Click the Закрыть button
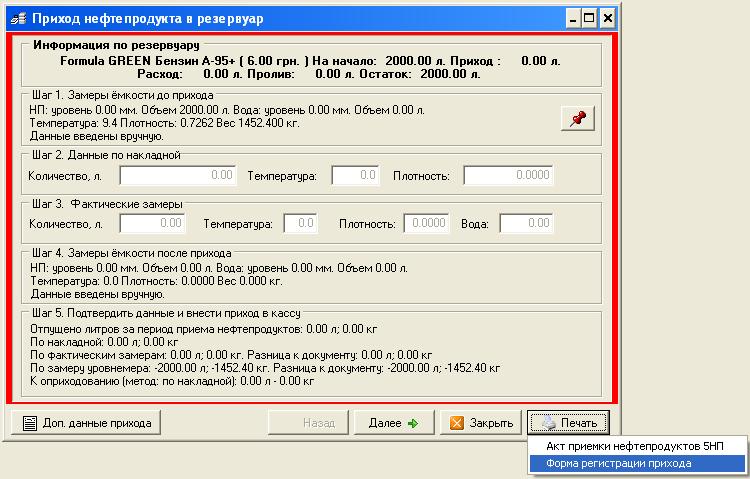The height and width of the screenshot is (479, 750). pos(480,423)
